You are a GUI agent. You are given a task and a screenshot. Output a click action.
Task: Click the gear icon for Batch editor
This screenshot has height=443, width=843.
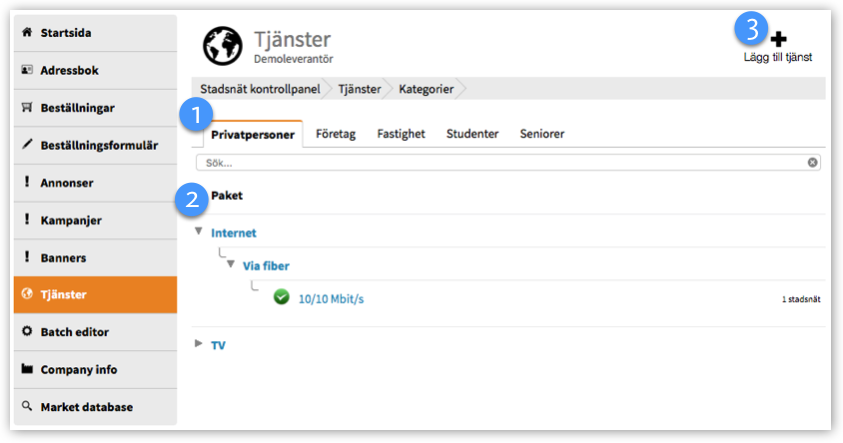coord(27,332)
